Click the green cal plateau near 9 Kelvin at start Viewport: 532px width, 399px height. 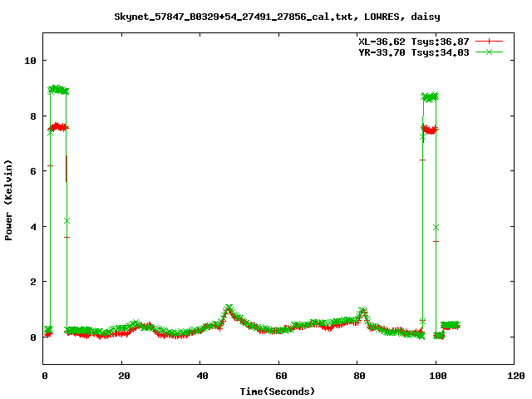(58, 90)
